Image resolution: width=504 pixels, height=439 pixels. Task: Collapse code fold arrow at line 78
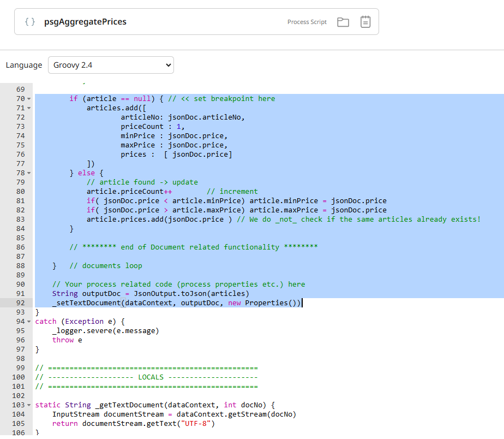(29, 173)
